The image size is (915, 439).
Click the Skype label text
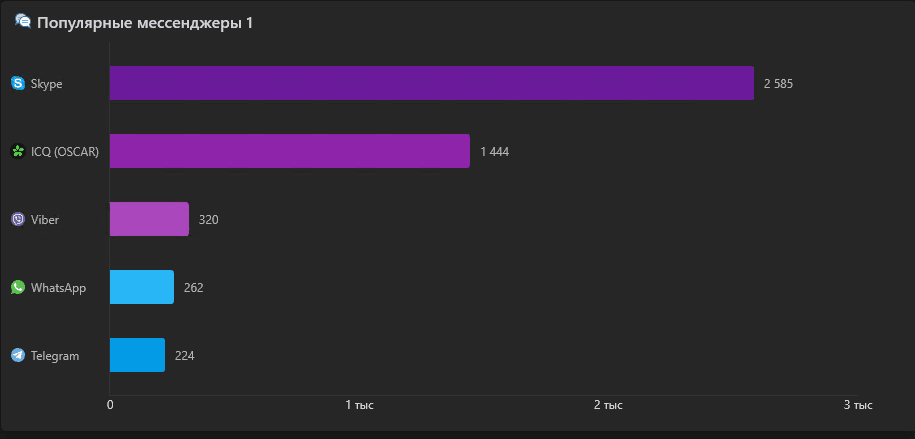[47, 84]
